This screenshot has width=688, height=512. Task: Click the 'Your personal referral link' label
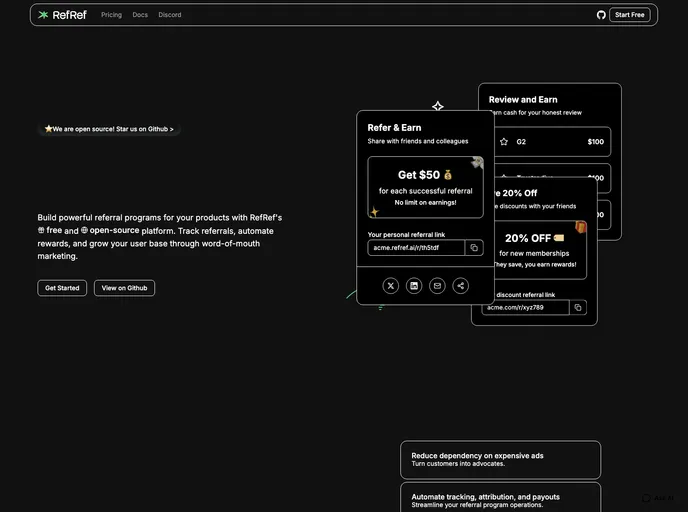click(406, 235)
